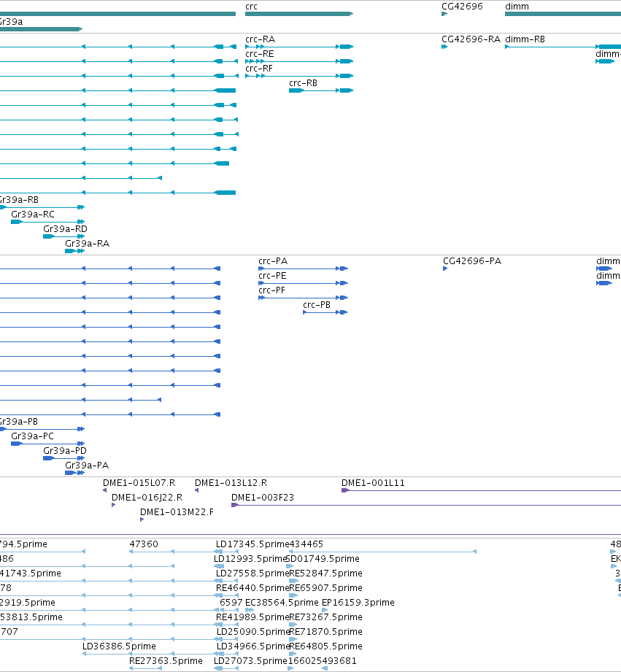
Task: Select BAC end DME1-015L07.R
Action: [139, 483]
